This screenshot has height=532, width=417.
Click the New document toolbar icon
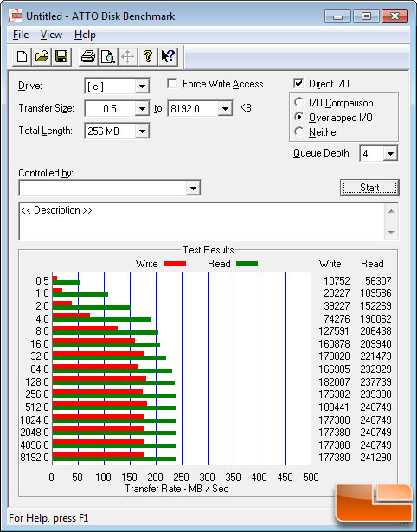[x=22, y=56]
